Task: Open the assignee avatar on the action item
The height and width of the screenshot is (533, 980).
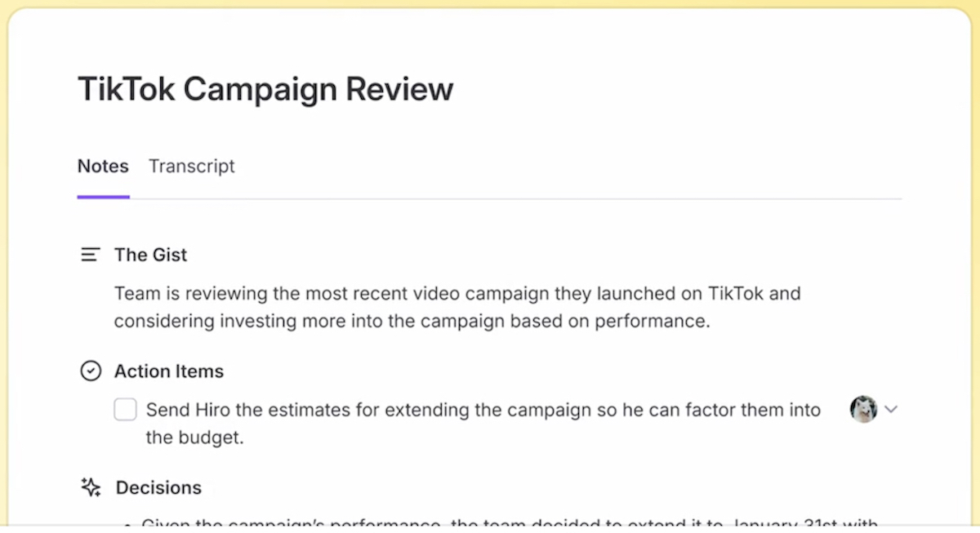Action: click(x=863, y=409)
